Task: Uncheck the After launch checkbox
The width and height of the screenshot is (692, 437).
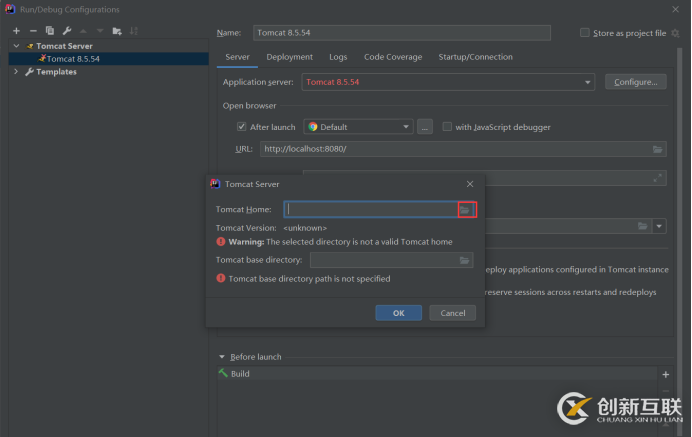Action: (242, 127)
